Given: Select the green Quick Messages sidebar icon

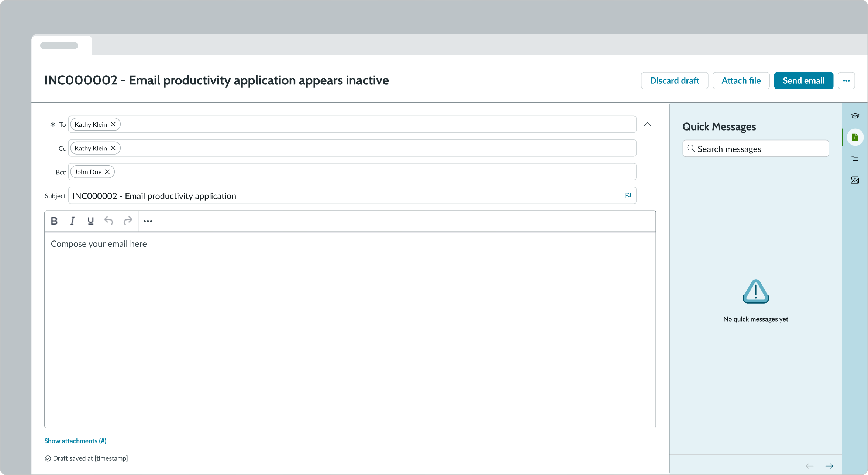Looking at the screenshot, I should pos(855,137).
